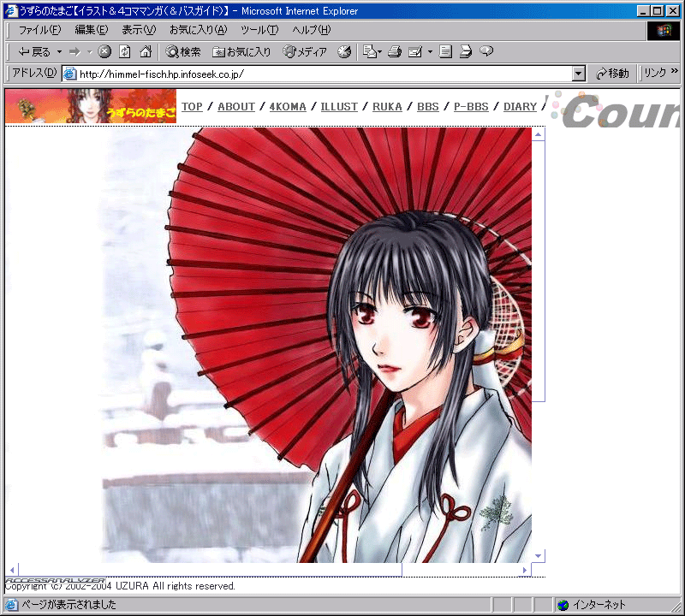Image resolution: width=685 pixels, height=616 pixels.
Task: Open the History clock icon
Action: pos(344,52)
